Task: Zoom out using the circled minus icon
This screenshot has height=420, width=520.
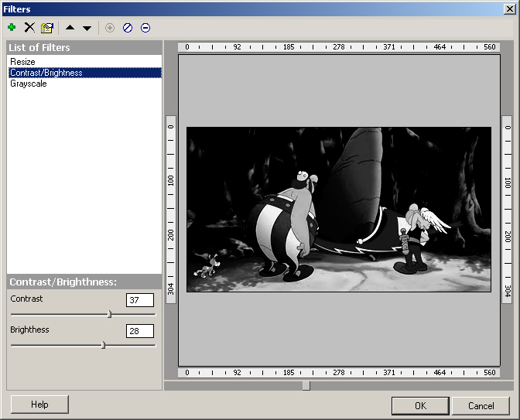Action: pos(145,28)
